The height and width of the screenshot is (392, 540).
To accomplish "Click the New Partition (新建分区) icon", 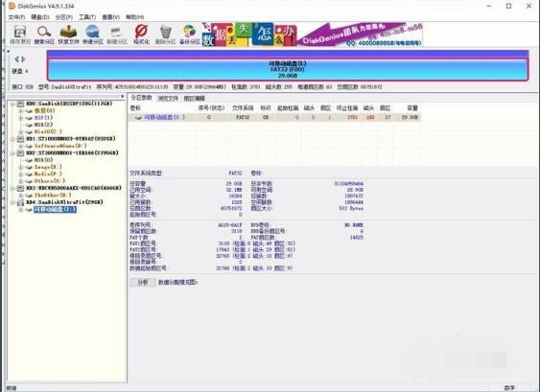I will 117,35.
